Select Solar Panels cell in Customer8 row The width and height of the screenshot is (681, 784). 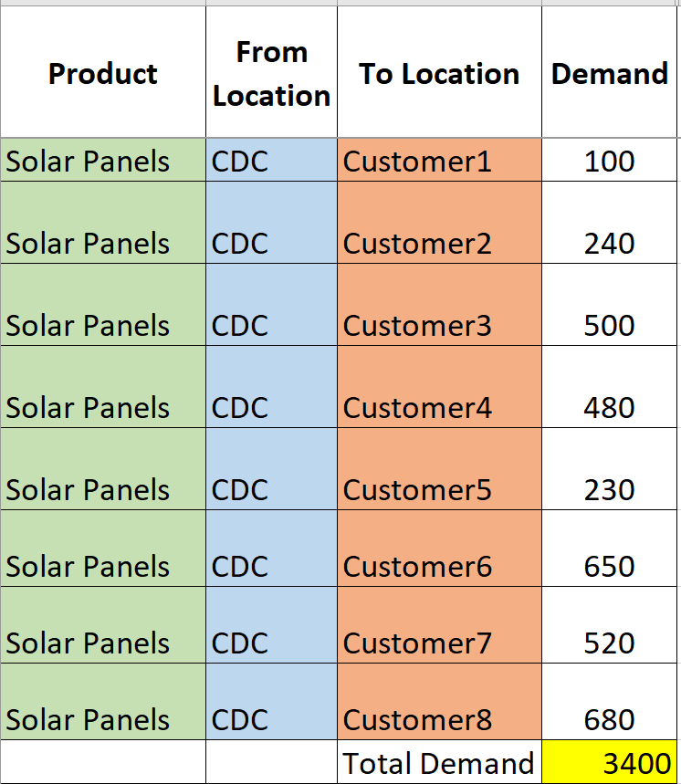coord(103,702)
